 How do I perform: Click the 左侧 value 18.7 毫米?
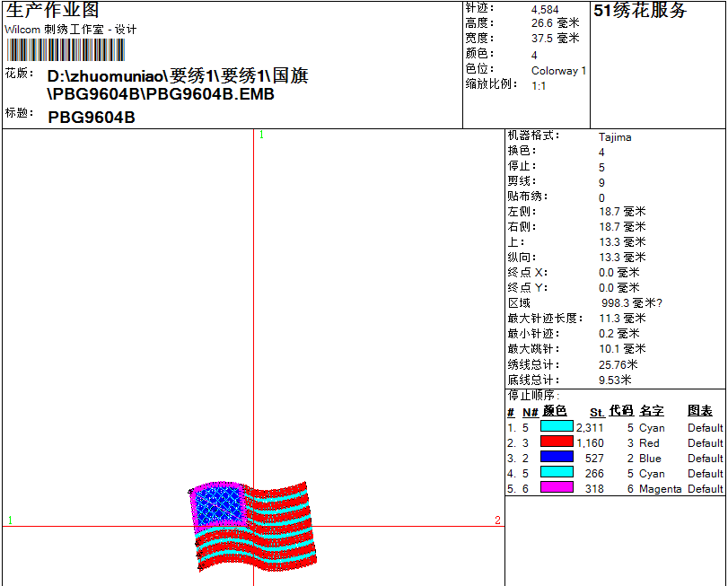pyautogui.click(x=622, y=212)
